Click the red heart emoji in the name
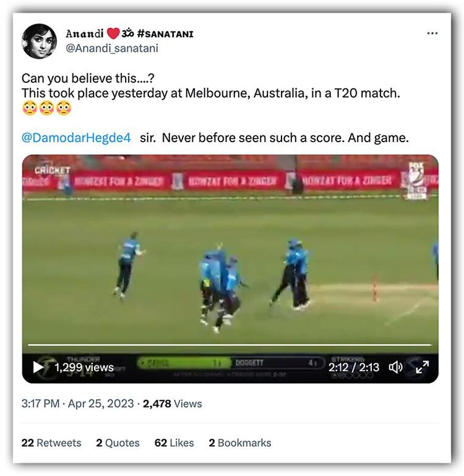Screen dimensions: 464x476 [113, 33]
